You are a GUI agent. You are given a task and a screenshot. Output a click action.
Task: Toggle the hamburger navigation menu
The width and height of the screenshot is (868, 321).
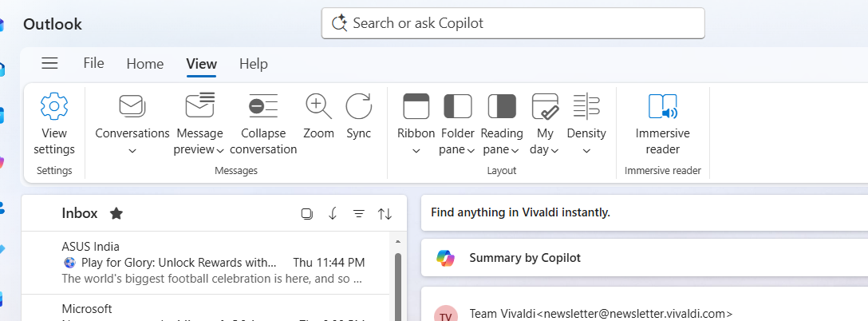pyautogui.click(x=49, y=63)
